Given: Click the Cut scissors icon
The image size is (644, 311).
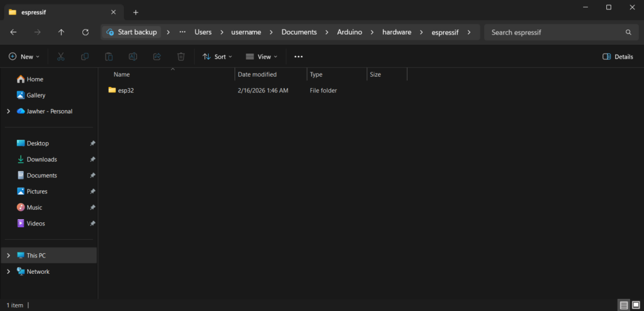Looking at the screenshot, I should click(61, 57).
